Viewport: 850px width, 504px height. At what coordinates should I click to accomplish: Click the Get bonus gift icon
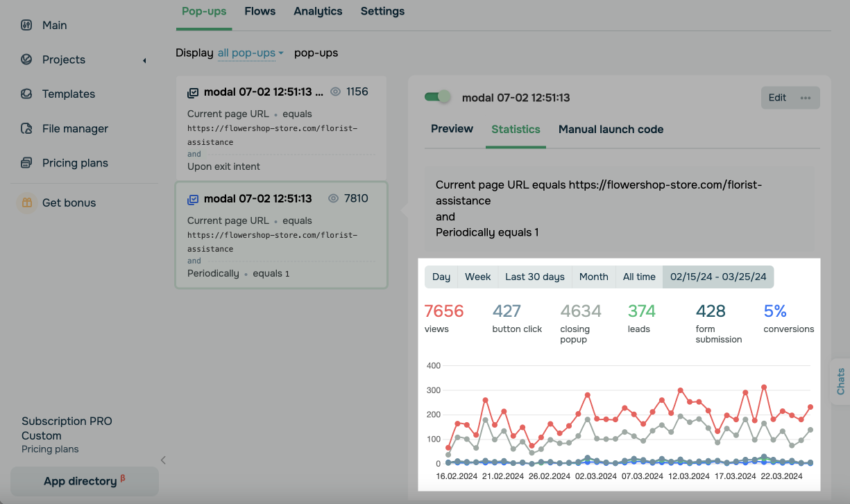click(26, 202)
